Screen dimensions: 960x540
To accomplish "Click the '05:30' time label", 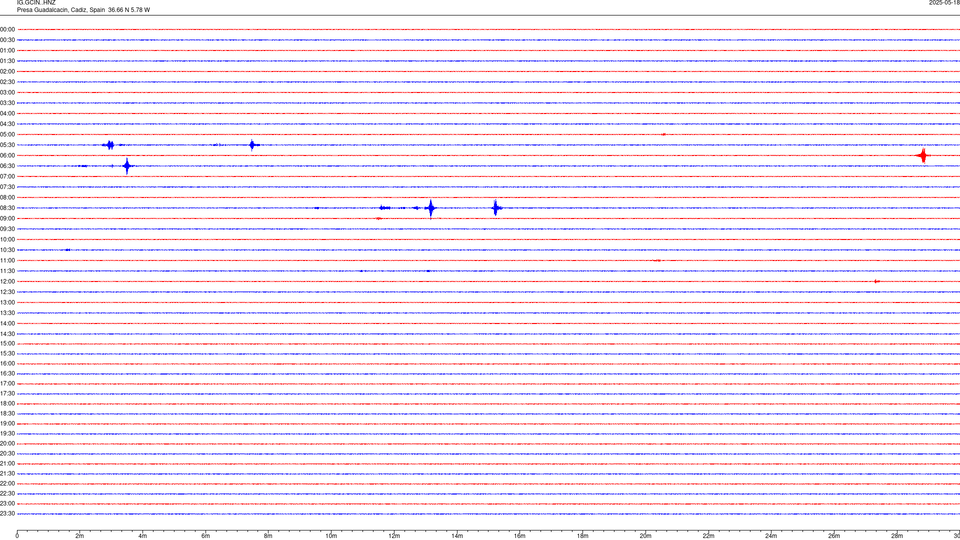I will (x=7, y=145).
